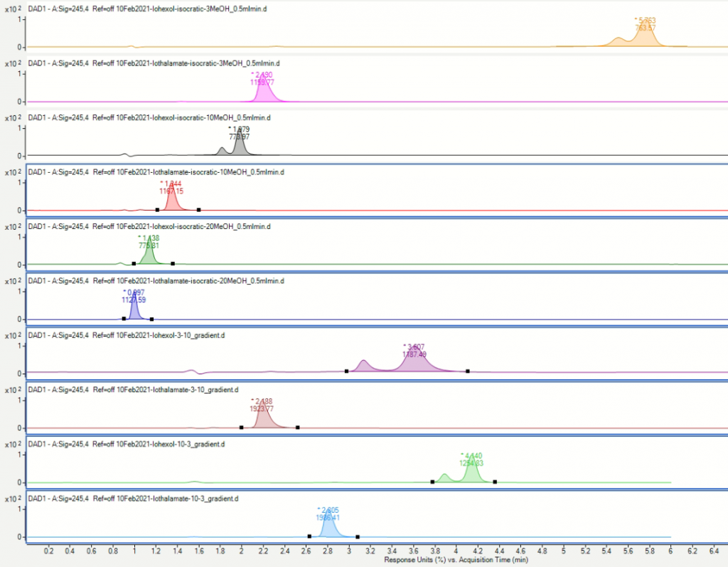Click right baseline marker in blue Iothalamate 20MeOH trace

(151, 319)
